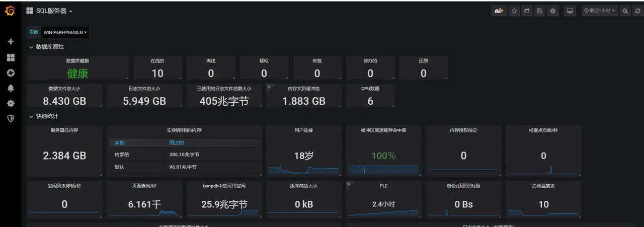Sort table by 实例 column header
644x227 pixels.
tap(120, 143)
